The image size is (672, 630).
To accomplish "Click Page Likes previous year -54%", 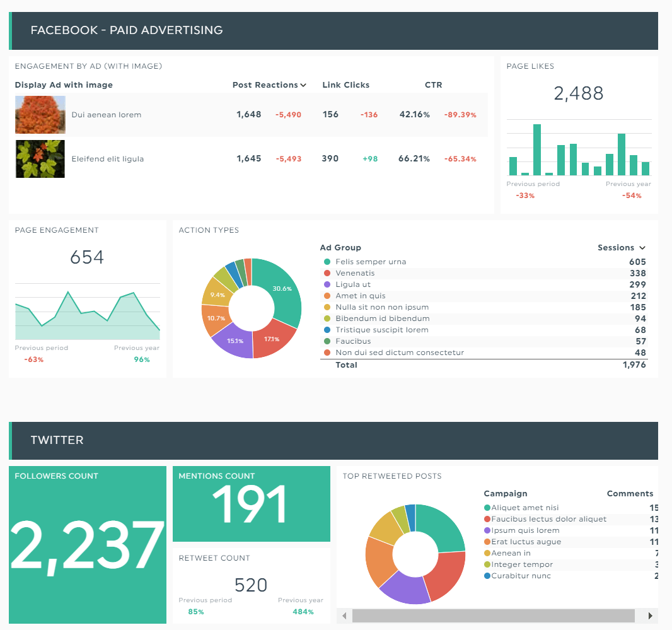I will (632, 195).
